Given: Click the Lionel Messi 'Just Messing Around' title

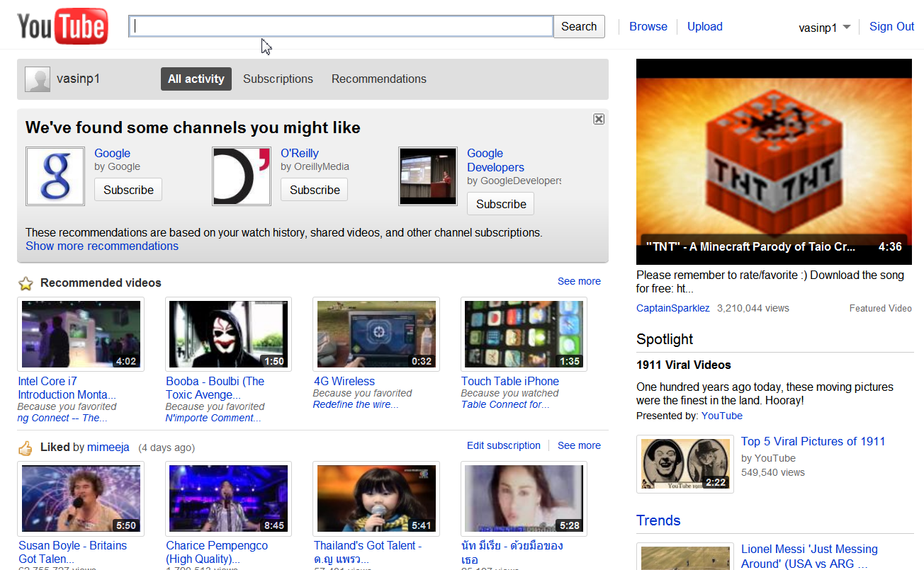Looking at the screenshot, I should pos(809,556).
